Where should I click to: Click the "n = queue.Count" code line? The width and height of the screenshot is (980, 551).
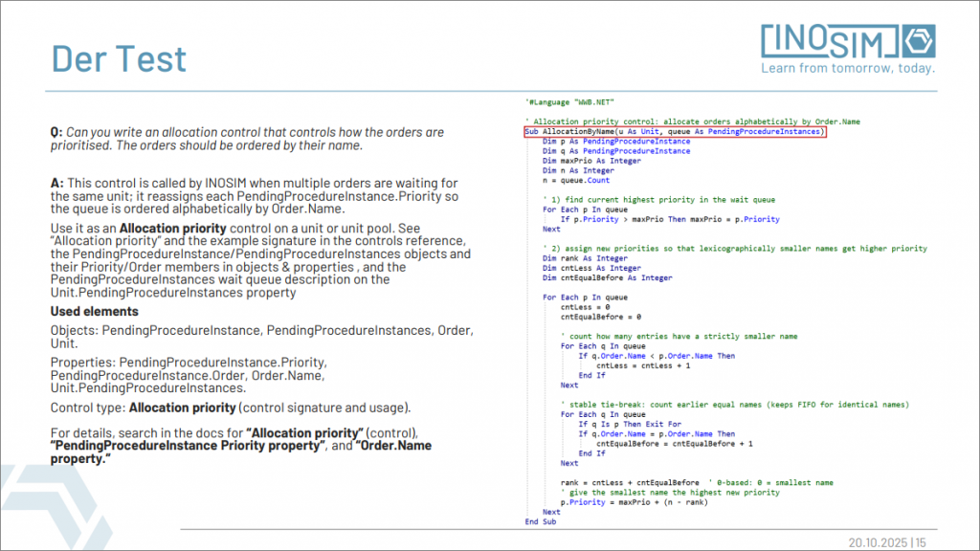pyautogui.click(x=575, y=180)
